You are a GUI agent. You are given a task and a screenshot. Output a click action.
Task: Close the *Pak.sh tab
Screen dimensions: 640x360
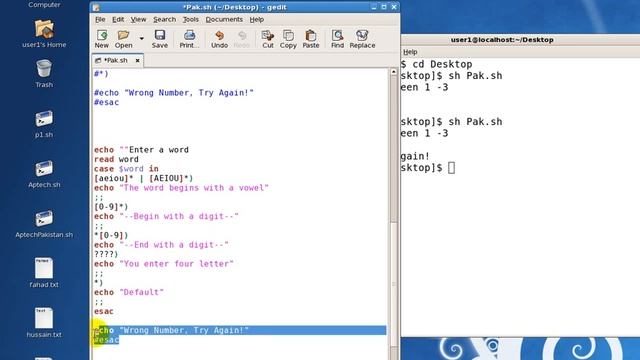coord(138,60)
